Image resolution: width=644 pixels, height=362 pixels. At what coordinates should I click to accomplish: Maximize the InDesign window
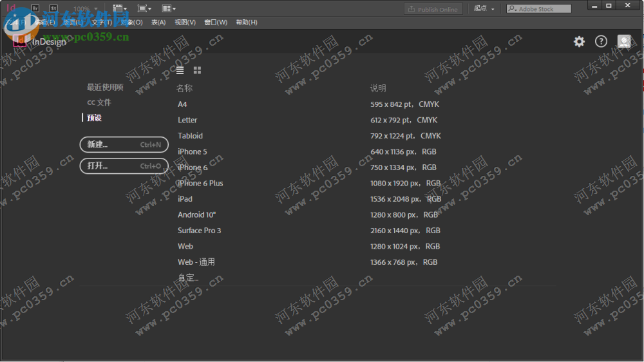pyautogui.click(x=609, y=6)
